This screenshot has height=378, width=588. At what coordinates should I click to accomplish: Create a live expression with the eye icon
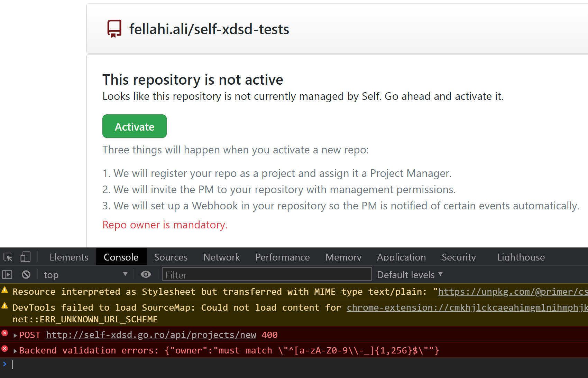click(146, 274)
